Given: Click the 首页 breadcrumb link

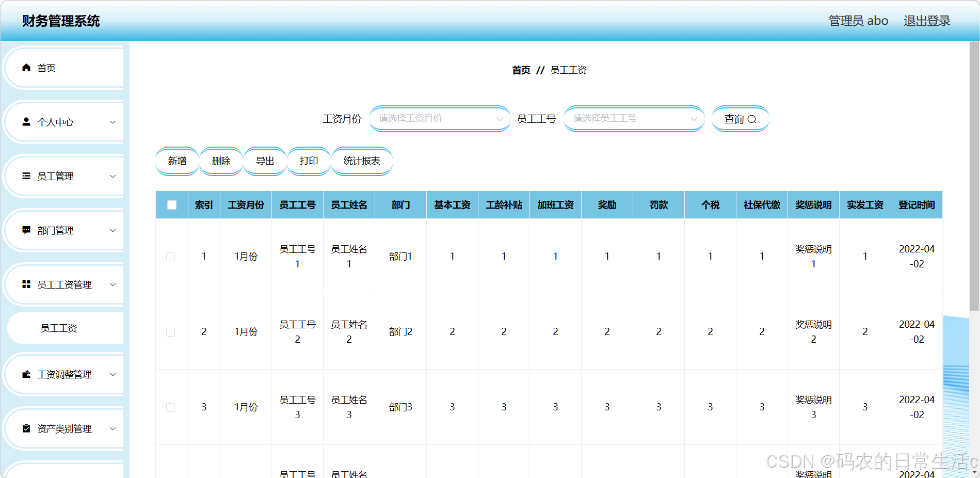Looking at the screenshot, I should coord(521,70).
